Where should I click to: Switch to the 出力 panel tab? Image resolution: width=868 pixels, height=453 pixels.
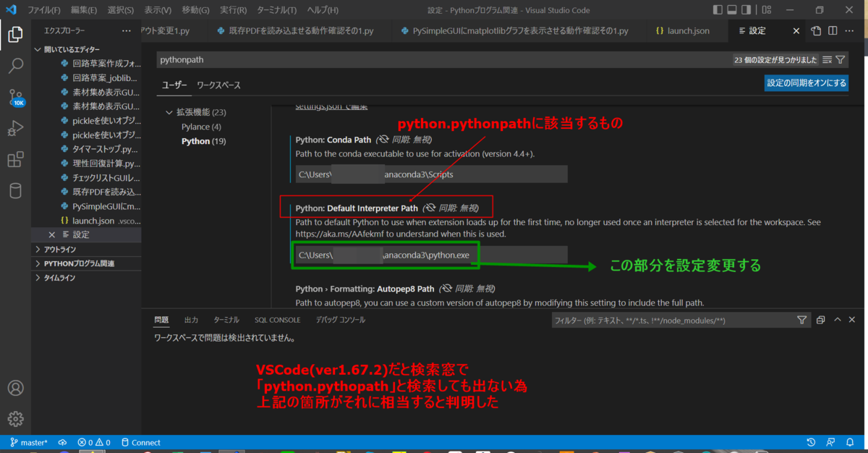click(x=191, y=320)
